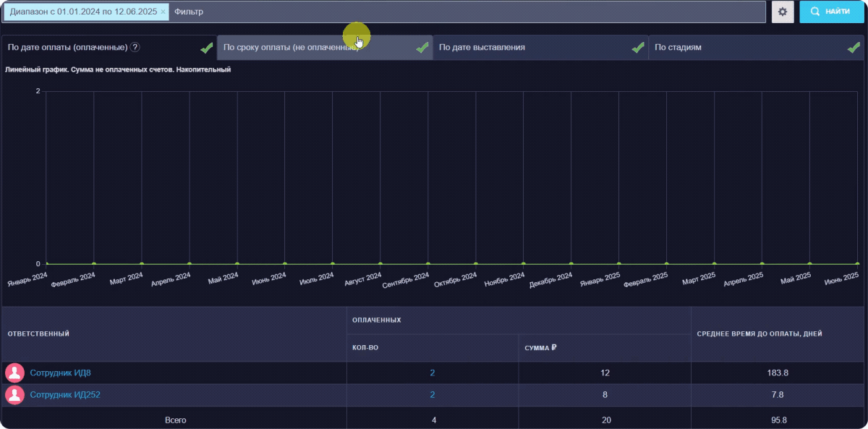Image resolution: width=868 pixels, height=429 pixels.
Task: Open the filter settings gear icon
Action: click(x=782, y=12)
